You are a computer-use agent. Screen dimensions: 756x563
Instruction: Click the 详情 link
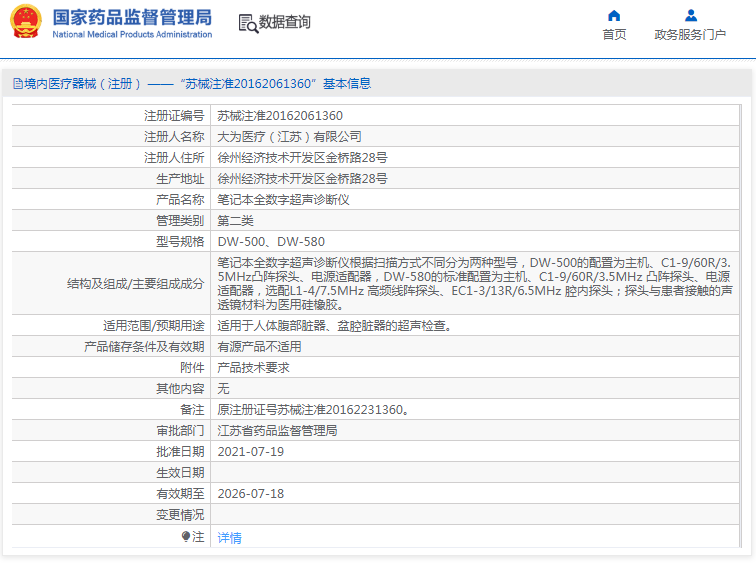[230, 537]
